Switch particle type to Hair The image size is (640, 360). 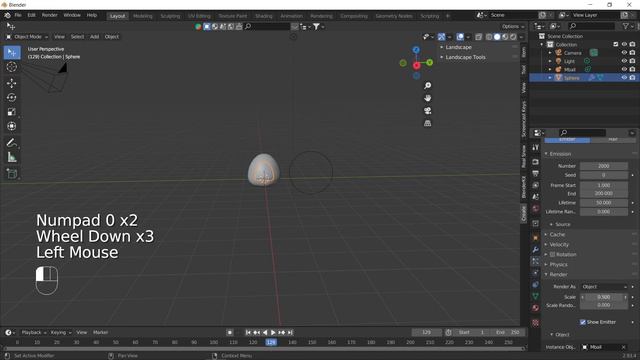tap(613, 140)
